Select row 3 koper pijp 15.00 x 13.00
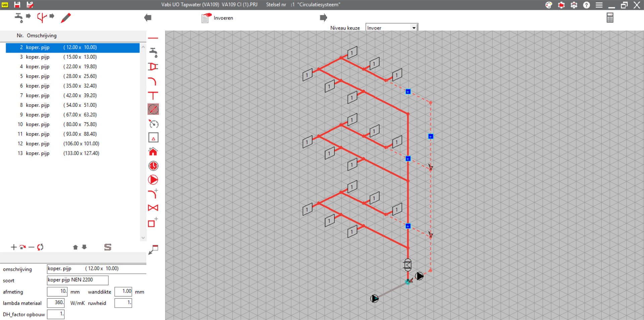The width and height of the screenshot is (644, 320). 72,57
